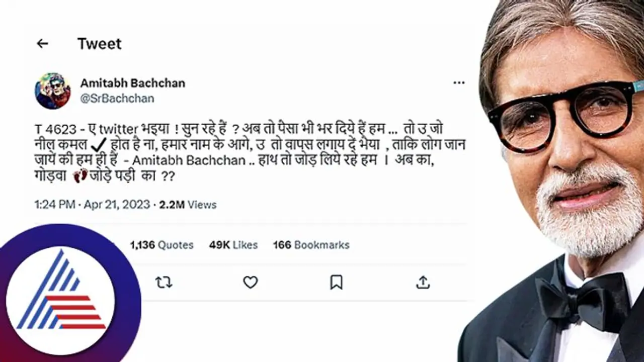The image size is (644, 362).
Task: Open the 49K Likes list
Action: click(x=234, y=245)
